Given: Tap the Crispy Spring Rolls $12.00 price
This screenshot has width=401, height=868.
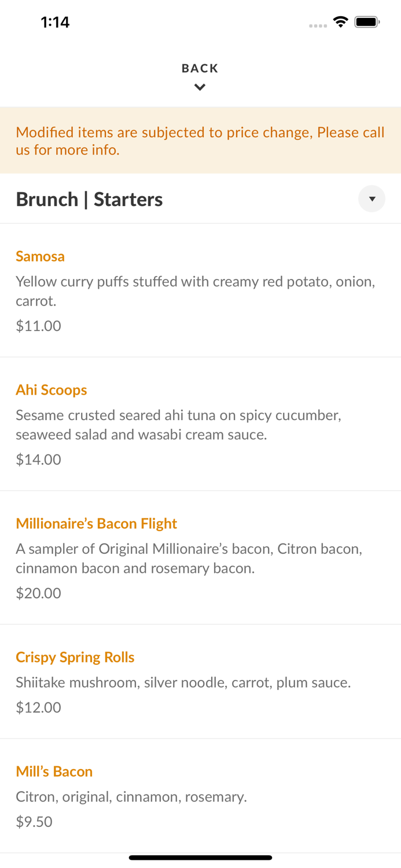Looking at the screenshot, I should point(38,707).
